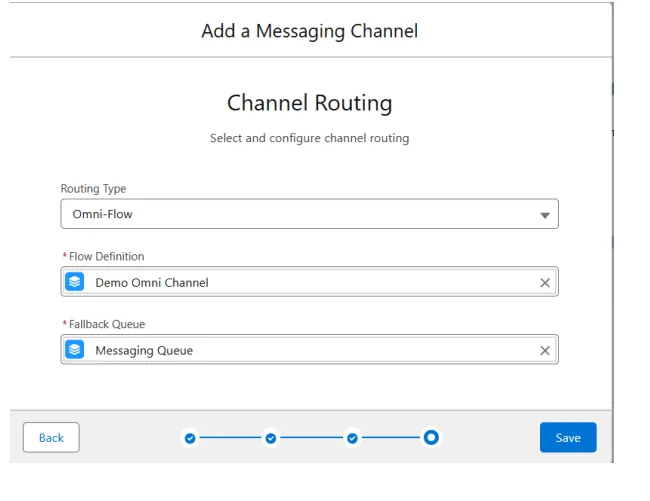The width and height of the screenshot is (650, 501).
Task: Save the messaging channel
Action: pyautogui.click(x=568, y=437)
